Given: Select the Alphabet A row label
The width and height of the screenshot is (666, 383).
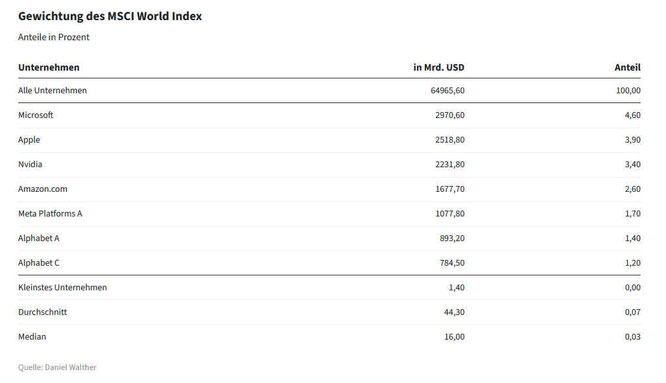Looking at the screenshot, I should coord(39,238).
